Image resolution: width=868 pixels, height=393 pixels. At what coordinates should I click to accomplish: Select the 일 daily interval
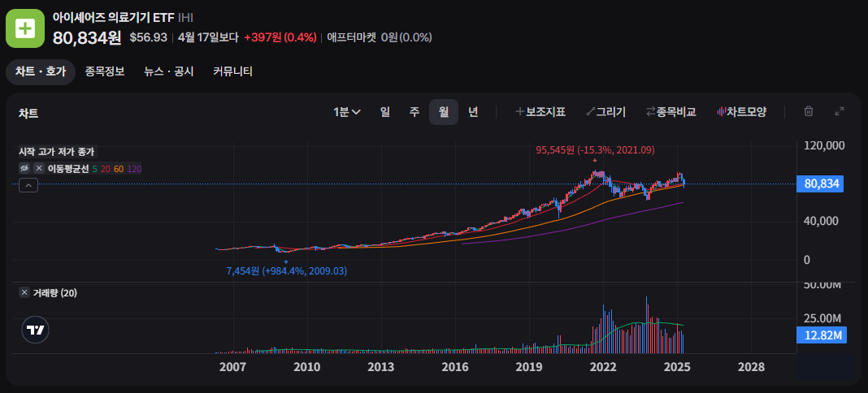point(385,112)
